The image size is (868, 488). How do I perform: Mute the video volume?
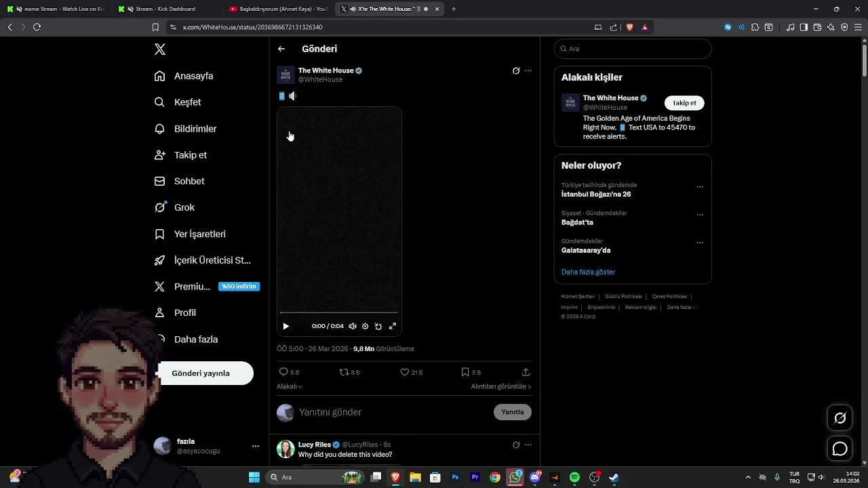353,326
